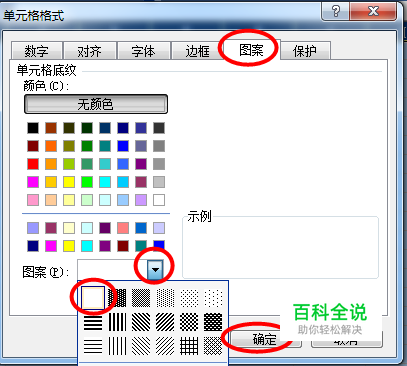Pick the brown swatch in top row
This screenshot has width=407, height=366.
(x=51, y=128)
